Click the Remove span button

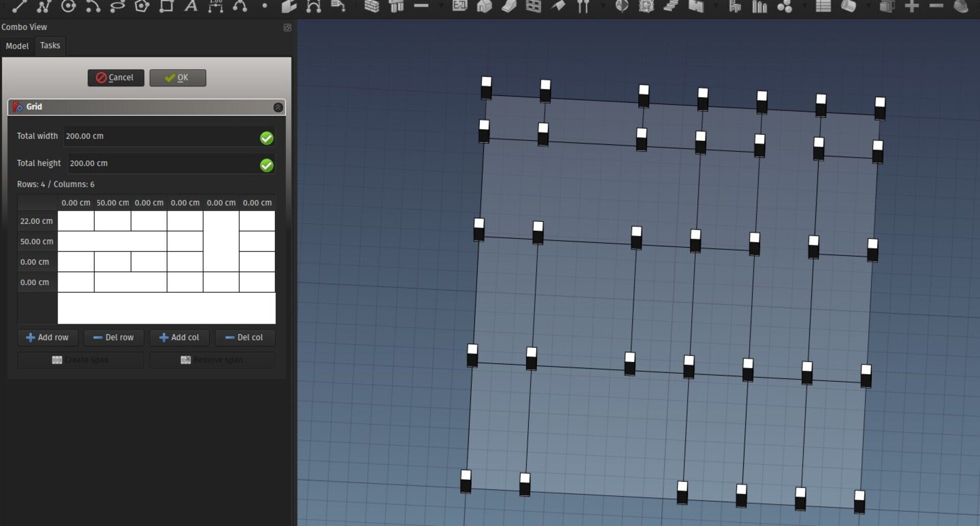pyautogui.click(x=212, y=360)
